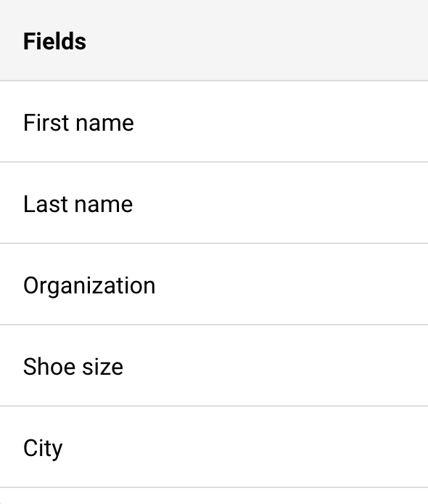Viewport: 428px width, 504px height.
Task: Click the 'First name' text label
Action: (x=78, y=123)
